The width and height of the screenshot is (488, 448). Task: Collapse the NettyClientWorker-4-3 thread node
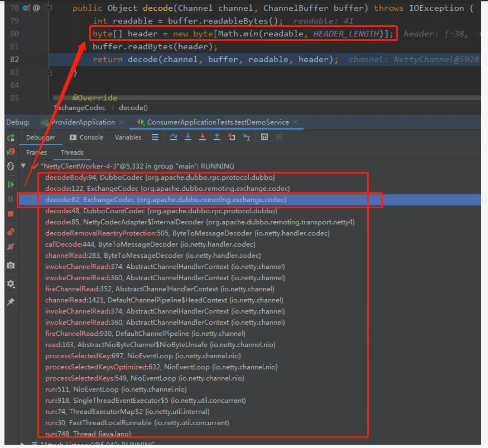[23, 166]
